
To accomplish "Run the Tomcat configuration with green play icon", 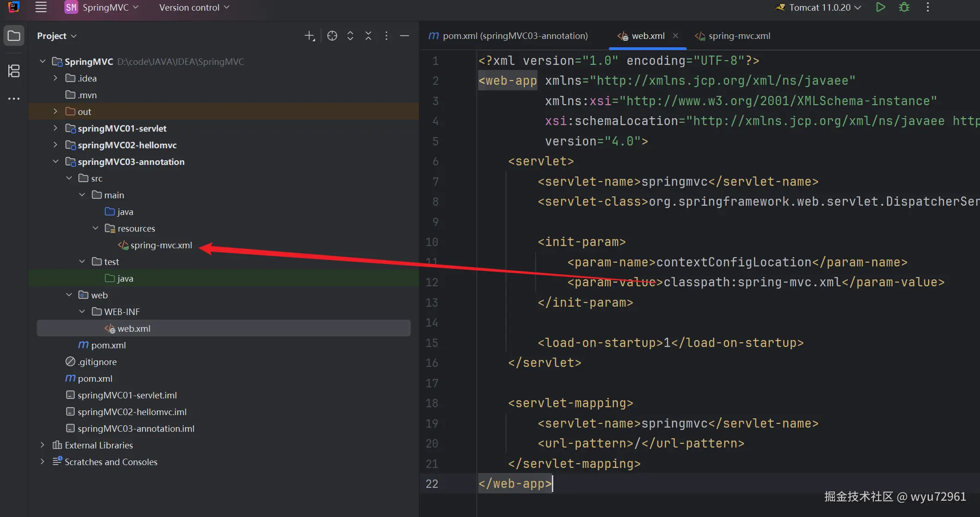I will coord(880,7).
